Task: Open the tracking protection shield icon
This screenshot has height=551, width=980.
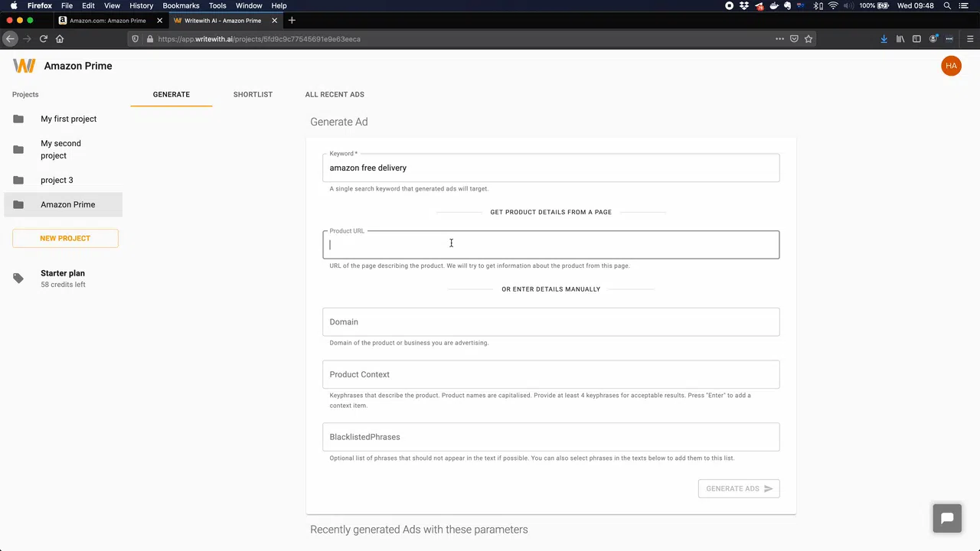Action: (136, 39)
